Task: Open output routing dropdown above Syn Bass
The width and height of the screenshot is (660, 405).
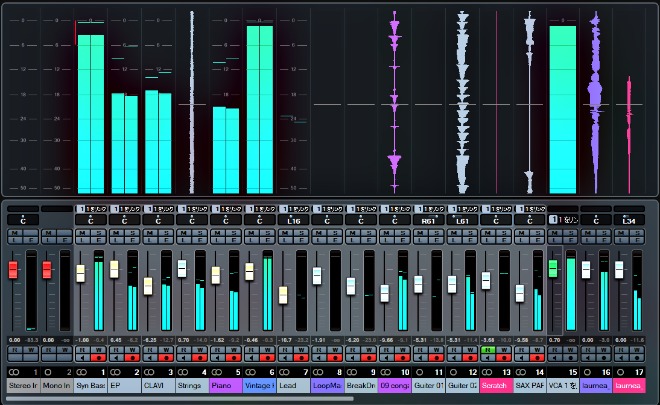Action: pyautogui.click(x=91, y=209)
